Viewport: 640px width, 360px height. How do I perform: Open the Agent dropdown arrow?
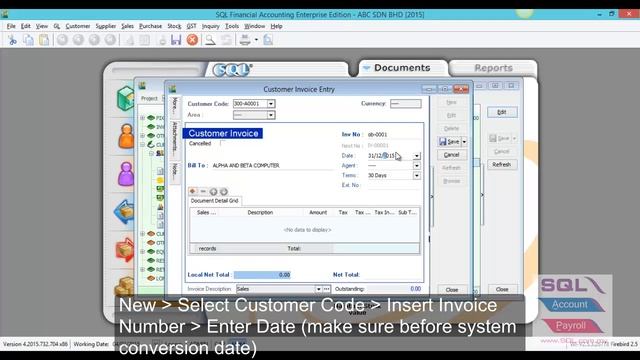(x=416, y=166)
